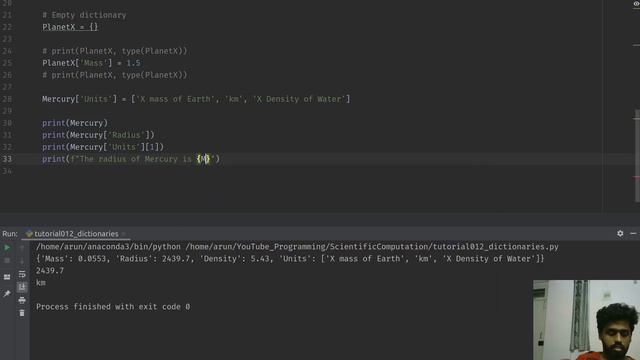Click the "km" console output line
Viewport: 640px width, 360px height.
41,282
